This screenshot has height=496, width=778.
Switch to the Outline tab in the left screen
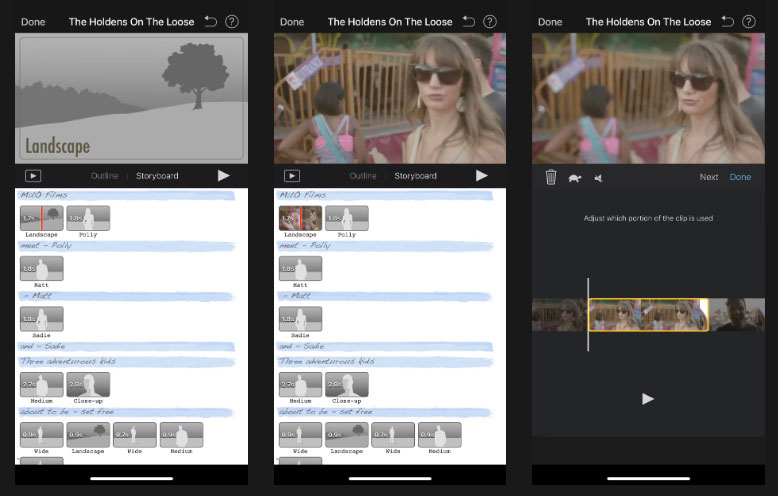(x=104, y=176)
